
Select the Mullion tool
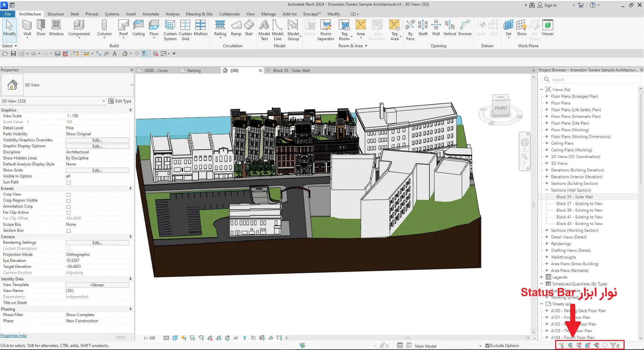(x=200, y=28)
